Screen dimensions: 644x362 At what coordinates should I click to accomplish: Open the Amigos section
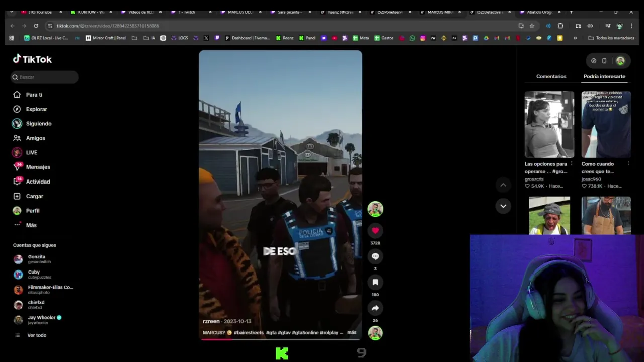(x=29, y=138)
